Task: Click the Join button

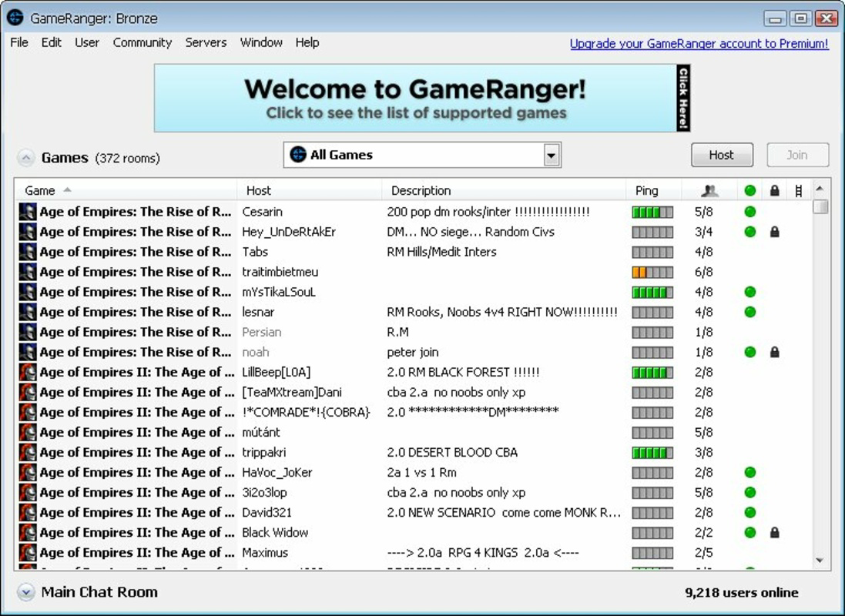Action: coord(797,156)
